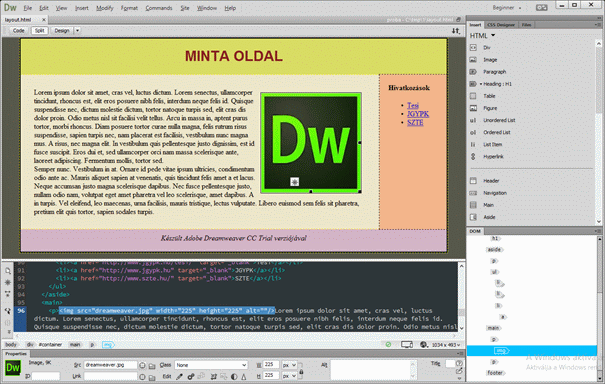Switch to Code view
This screenshot has height=384, width=605.
19,30
